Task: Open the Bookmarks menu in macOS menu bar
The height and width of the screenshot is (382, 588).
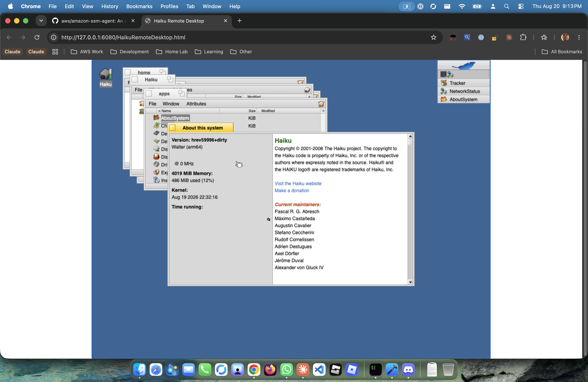Action: [x=139, y=6]
